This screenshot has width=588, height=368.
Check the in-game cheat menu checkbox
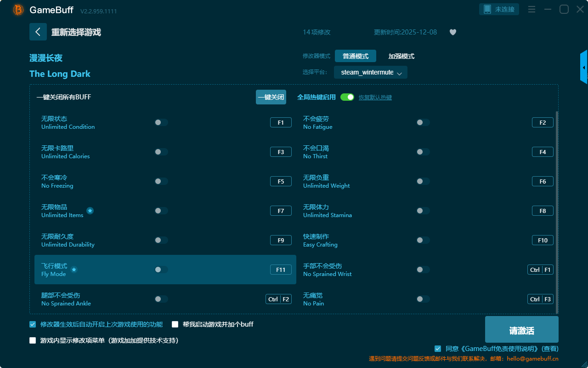(33, 340)
